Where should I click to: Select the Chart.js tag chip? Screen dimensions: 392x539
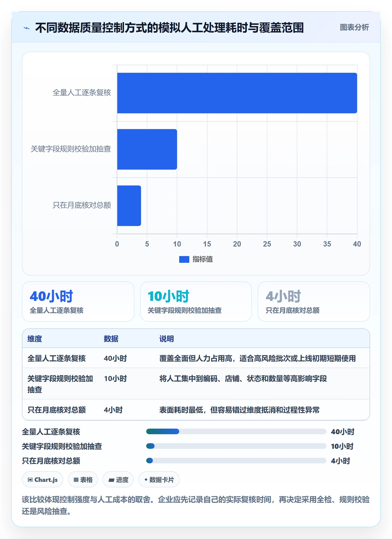pyautogui.click(x=43, y=480)
